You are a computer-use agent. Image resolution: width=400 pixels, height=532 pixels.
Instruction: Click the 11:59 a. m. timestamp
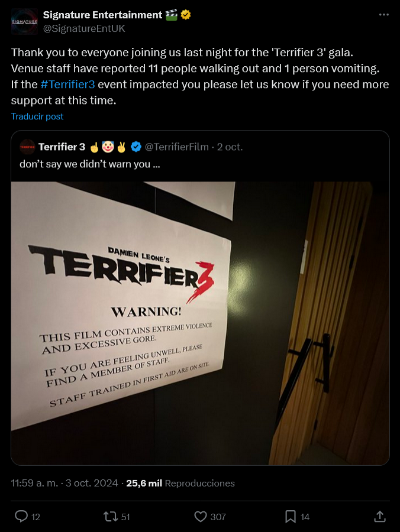pyautogui.click(x=35, y=483)
